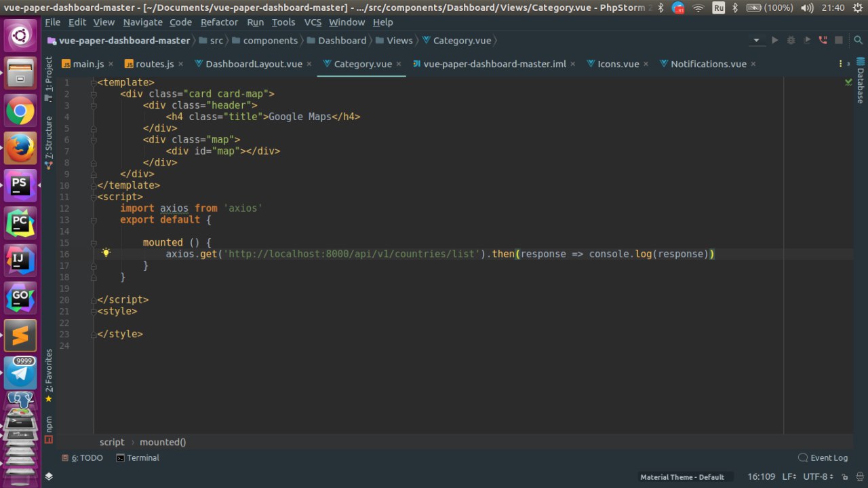Screen dimensions: 868x488
Task: Start debugging with the bug icon
Action: (791, 41)
